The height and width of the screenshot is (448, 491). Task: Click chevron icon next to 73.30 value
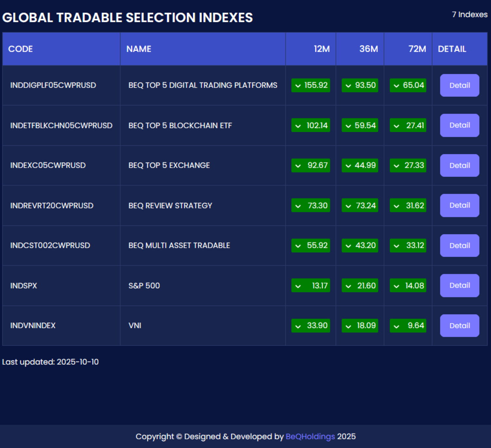coord(298,206)
